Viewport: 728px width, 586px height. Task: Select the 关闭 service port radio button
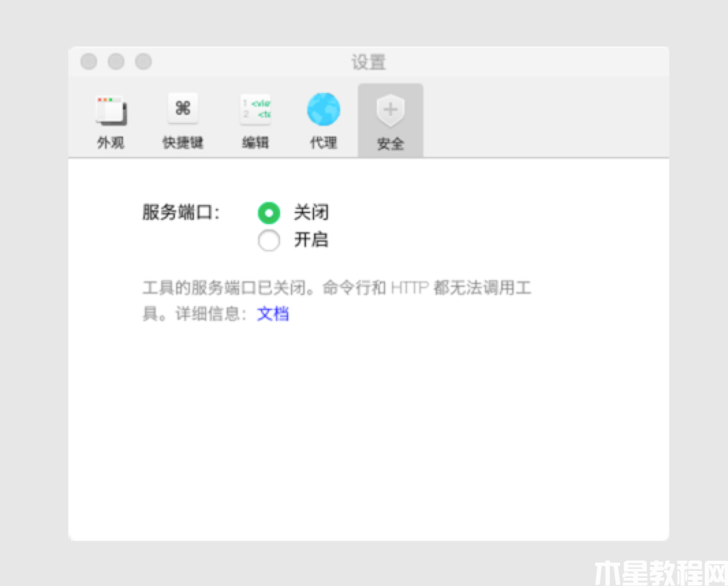pos(269,213)
